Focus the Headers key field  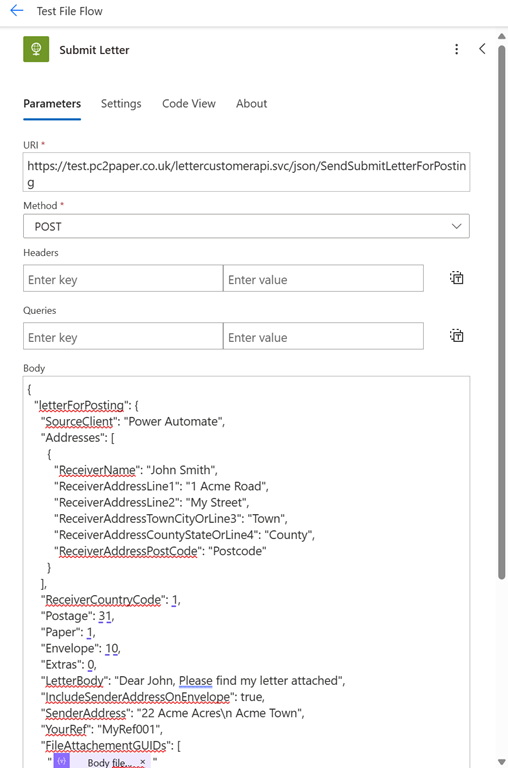(123, 279)
